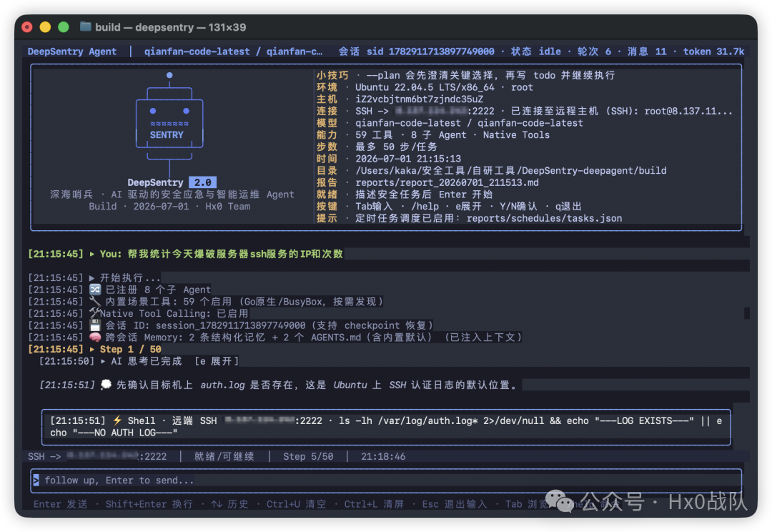This screenshot has width=772, height=532.
Task: Click the lightning bolt icon before Shell
Action: [x=117, y=420]
